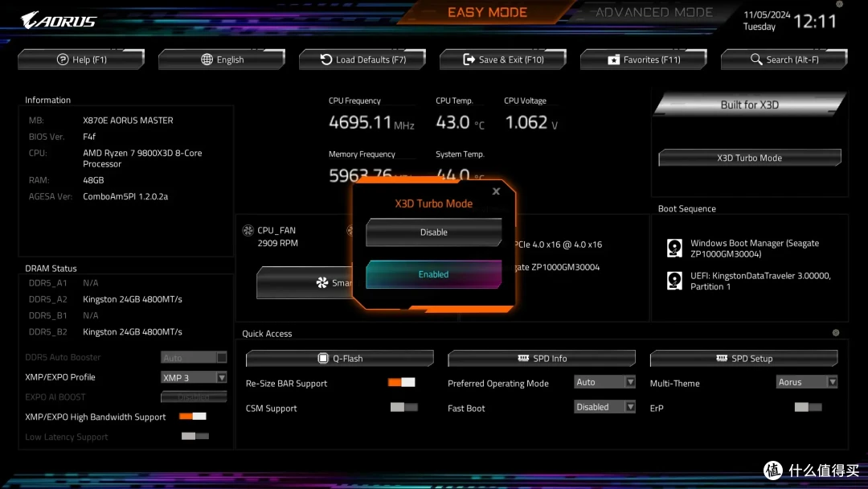Screen dimensions: 868x489
Task: Open Help (F1) button
Action: [81, 60]
